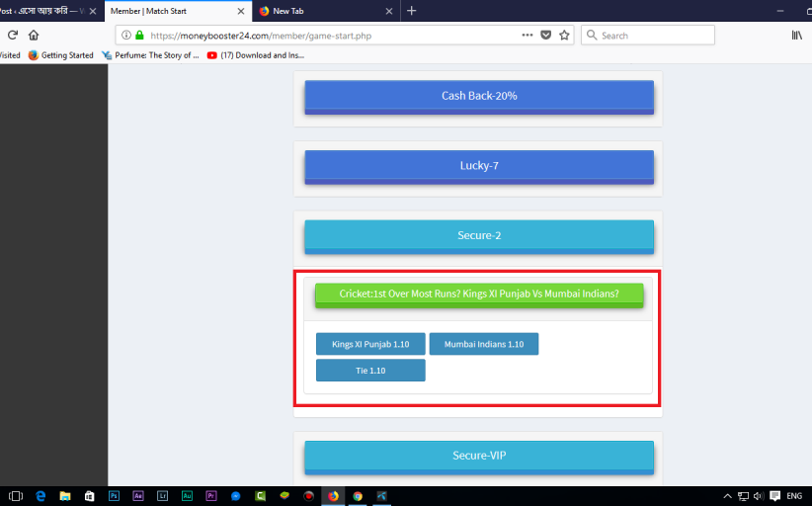Reload the current page
The width and height of the screenshot is (812, 506).
point(12,35)
